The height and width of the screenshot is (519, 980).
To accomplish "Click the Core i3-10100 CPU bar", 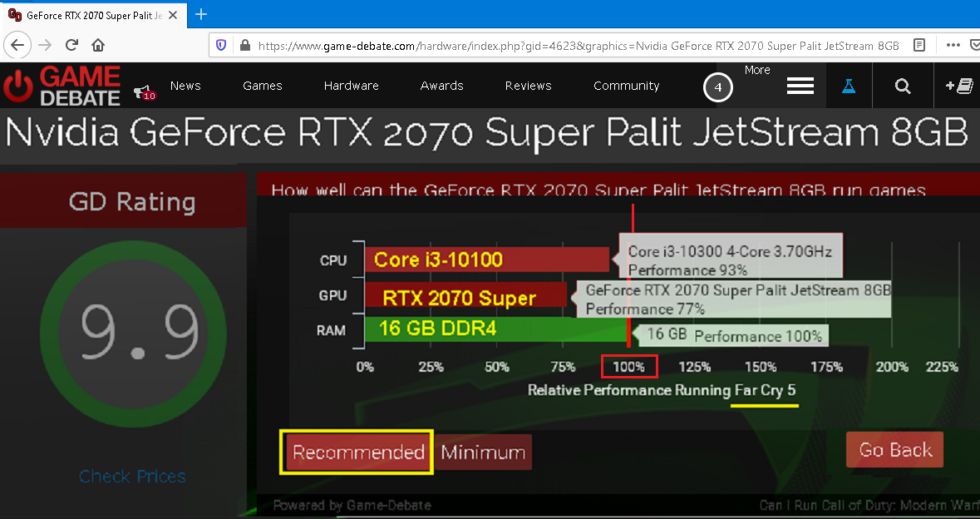I will 487,259.
